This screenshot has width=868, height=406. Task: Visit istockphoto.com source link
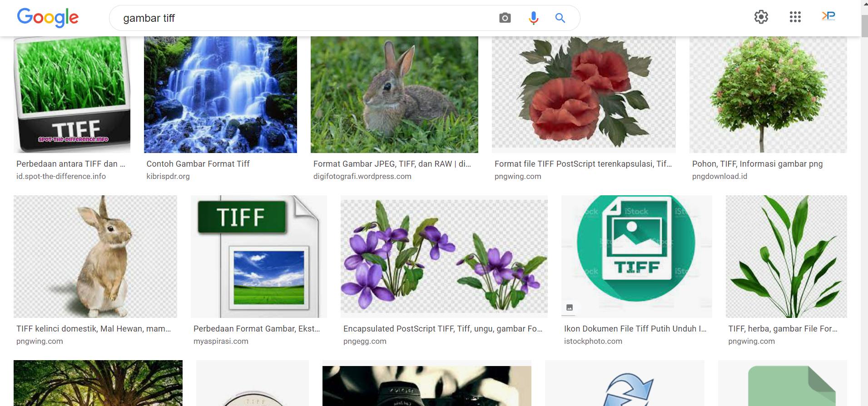click(x=593, y=341)
